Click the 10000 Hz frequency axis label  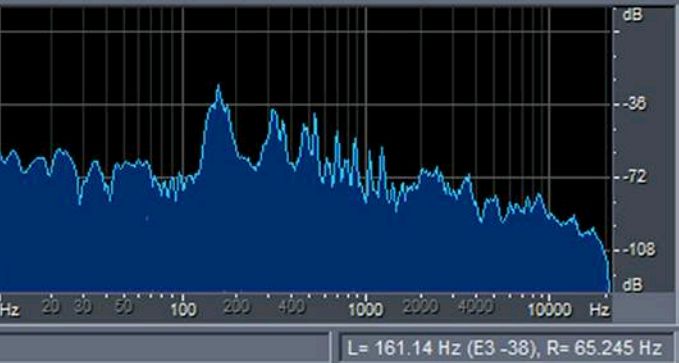click(x=550, y=310)
